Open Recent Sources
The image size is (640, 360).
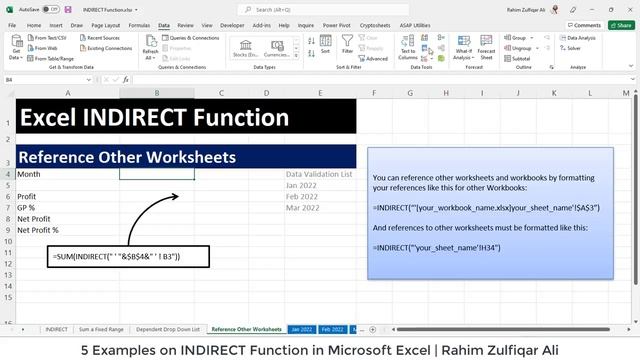[100, 38]
